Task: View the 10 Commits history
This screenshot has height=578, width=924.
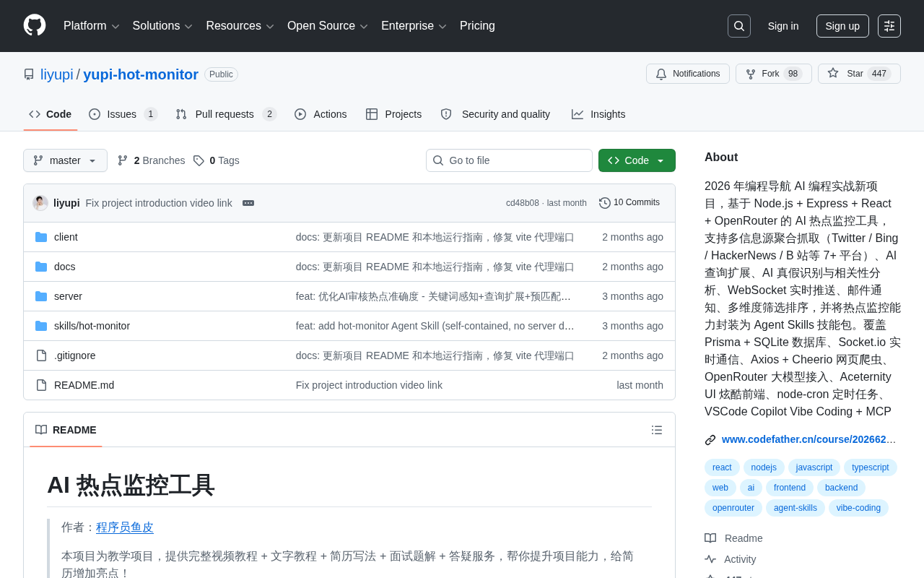Action: [x=629, y=203]
